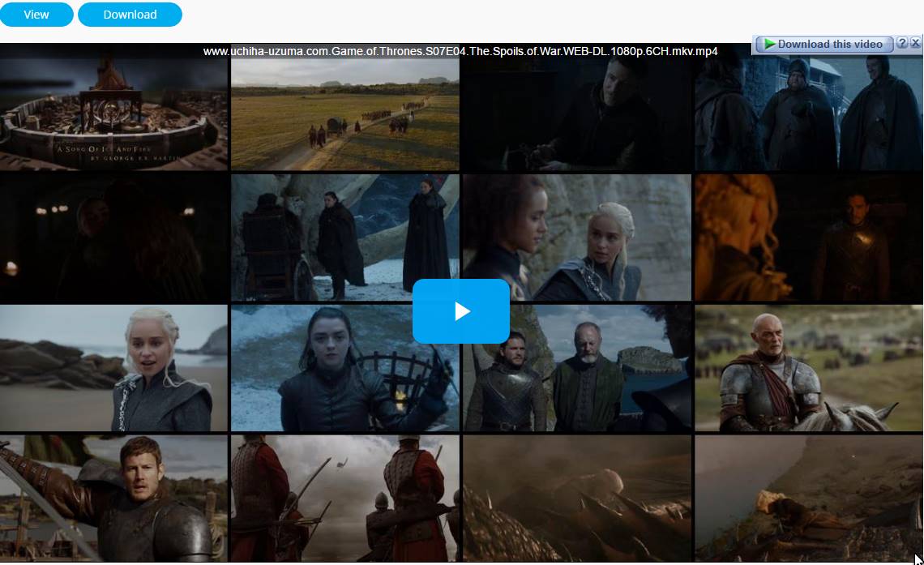Select the dark candlelit room thumbnail
The image size is (924, 565).
(113, 238)
